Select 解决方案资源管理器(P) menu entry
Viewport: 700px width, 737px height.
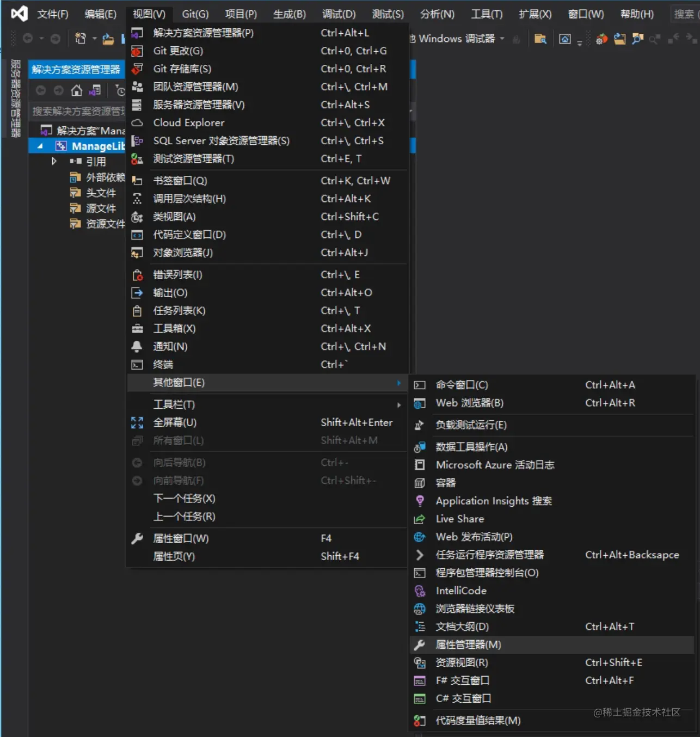click(x=267, y=33)
